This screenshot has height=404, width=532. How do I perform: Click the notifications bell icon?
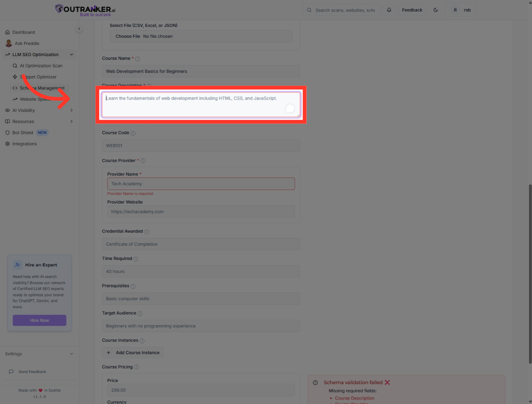[x=389, y=10]
